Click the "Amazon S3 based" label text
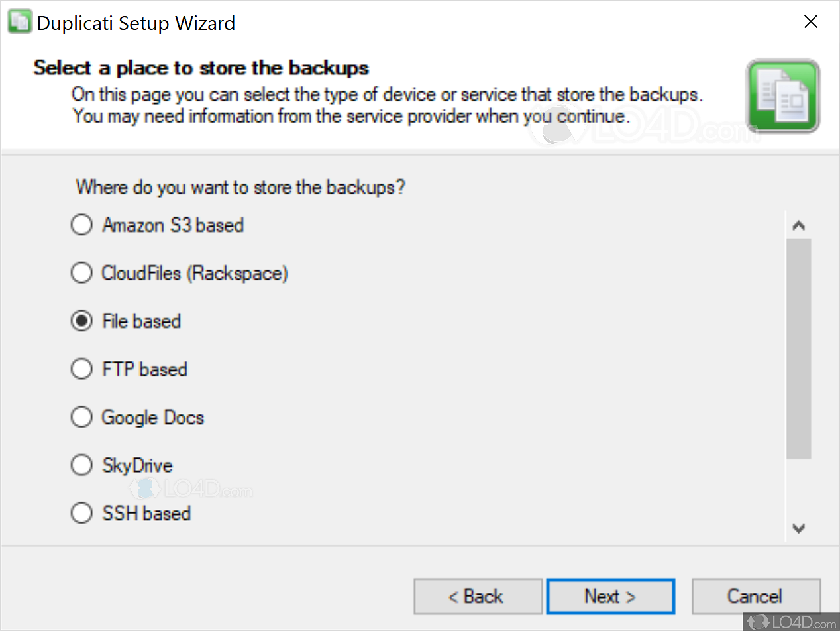Screen dimensions: 840x631 [x=173, y=225]
